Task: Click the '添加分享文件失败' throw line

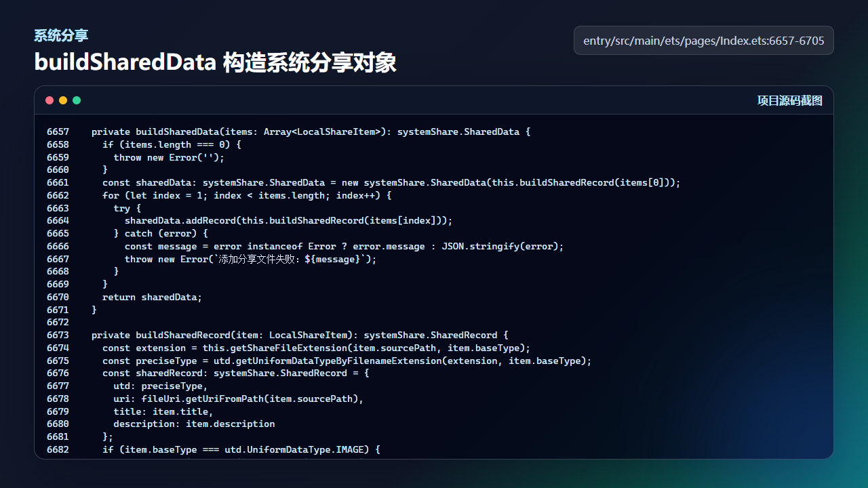Action: coord(250,259)
